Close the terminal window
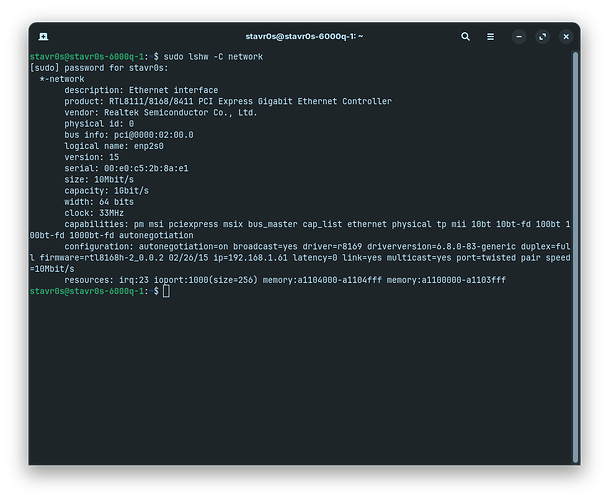 click(564, 36)
